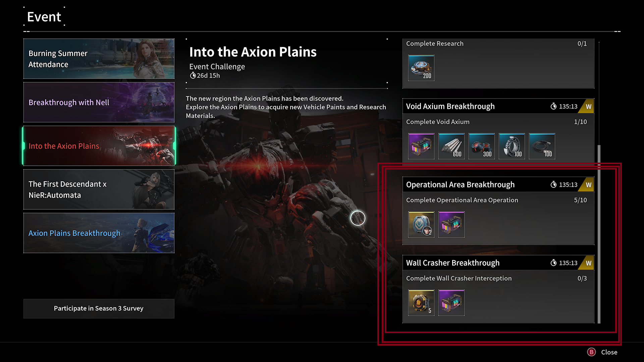The width and height of the screenshot is (644, 362).
Task: Switch to Breakthrough with Nell event
Action: pyautogui.click(x=99, y=102)
